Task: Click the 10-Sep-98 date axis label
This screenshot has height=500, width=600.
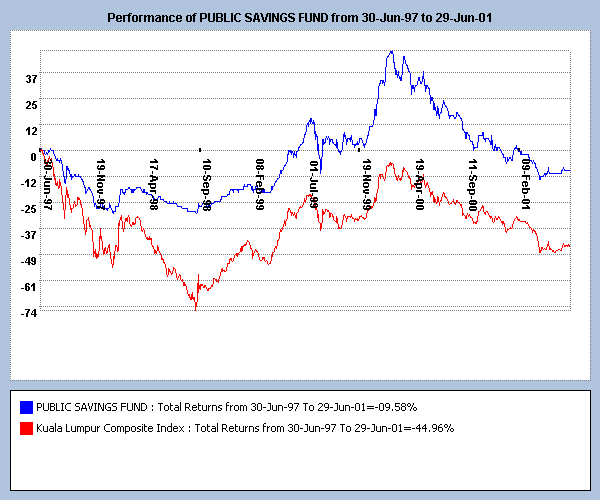Action: [x=207, y=185]
